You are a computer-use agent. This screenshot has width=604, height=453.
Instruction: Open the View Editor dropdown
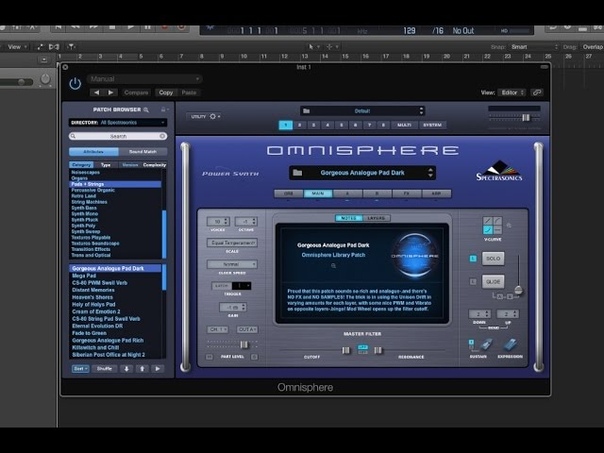point(512,92)
